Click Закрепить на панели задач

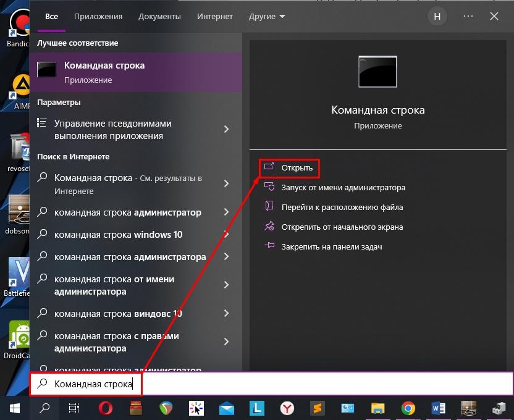pos(332,246)
